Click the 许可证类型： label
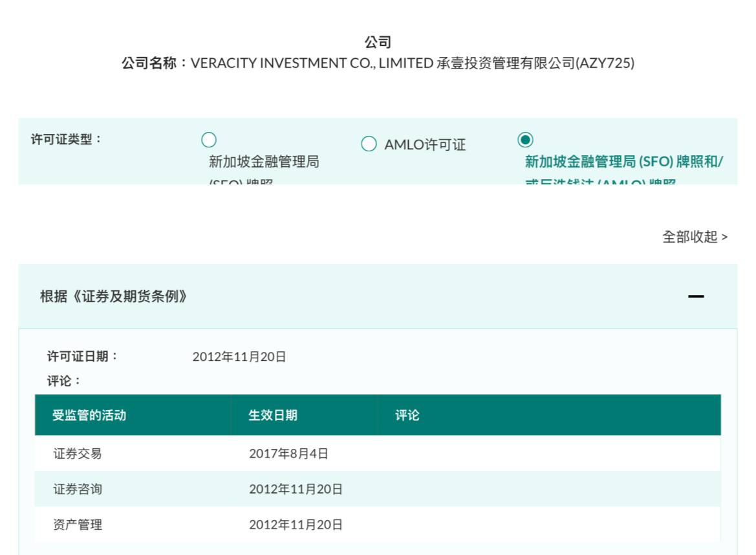 (x=67, y=139)
